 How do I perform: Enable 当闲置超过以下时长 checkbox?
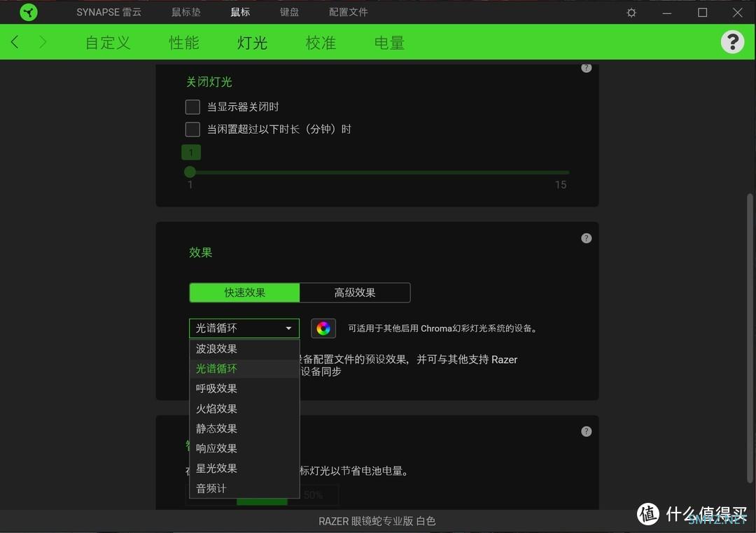click(x=192, y=129)
